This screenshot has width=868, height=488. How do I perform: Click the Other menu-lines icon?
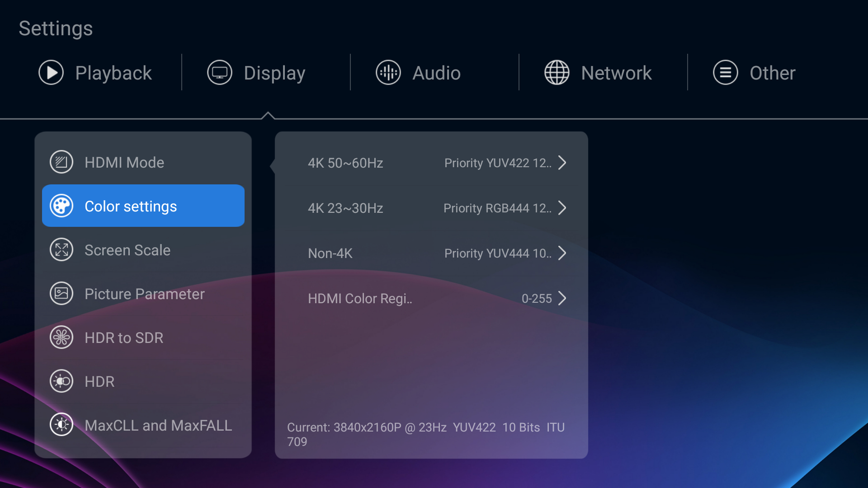coord(726,72)
